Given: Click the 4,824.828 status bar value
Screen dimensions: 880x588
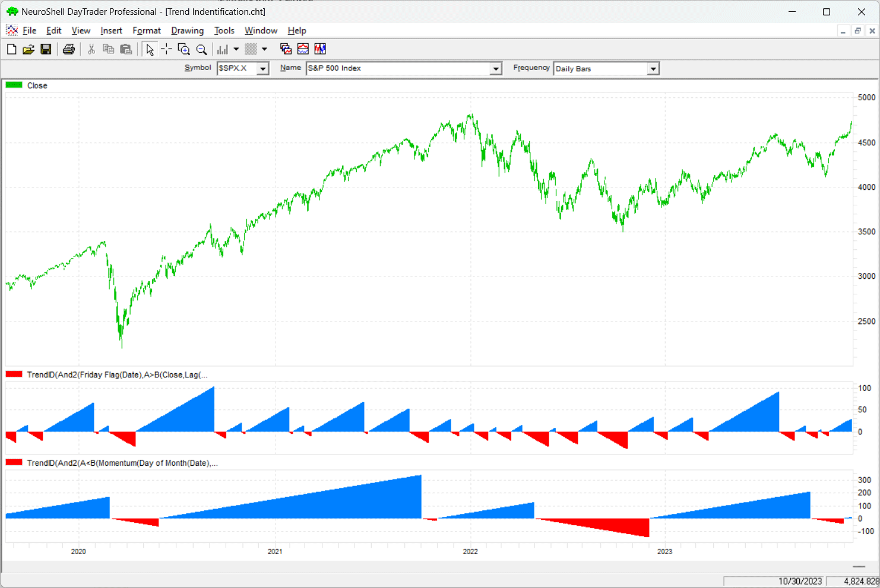Looking at the screenshot, I should (861, 581).
